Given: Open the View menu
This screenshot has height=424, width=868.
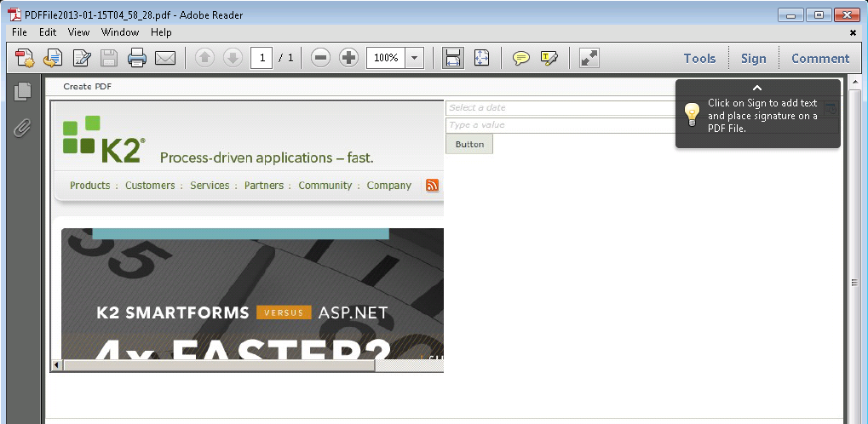Looking at the screenshot, I should [78, 32].
